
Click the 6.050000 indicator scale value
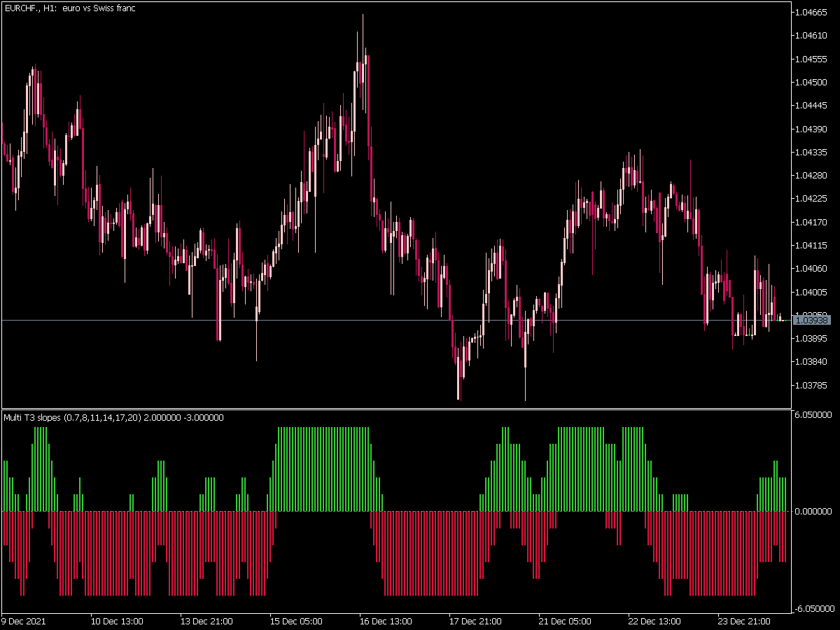pyautogui.click(x=814, y=415)
